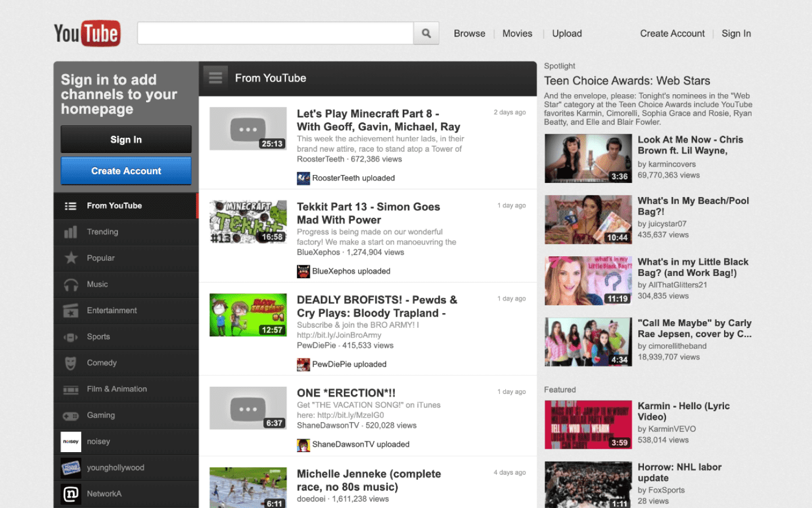Image resolution: width=812 pixels, height=508 pixels.
Task: Select Entertainment in the sidebar
Action: [126, 310]
